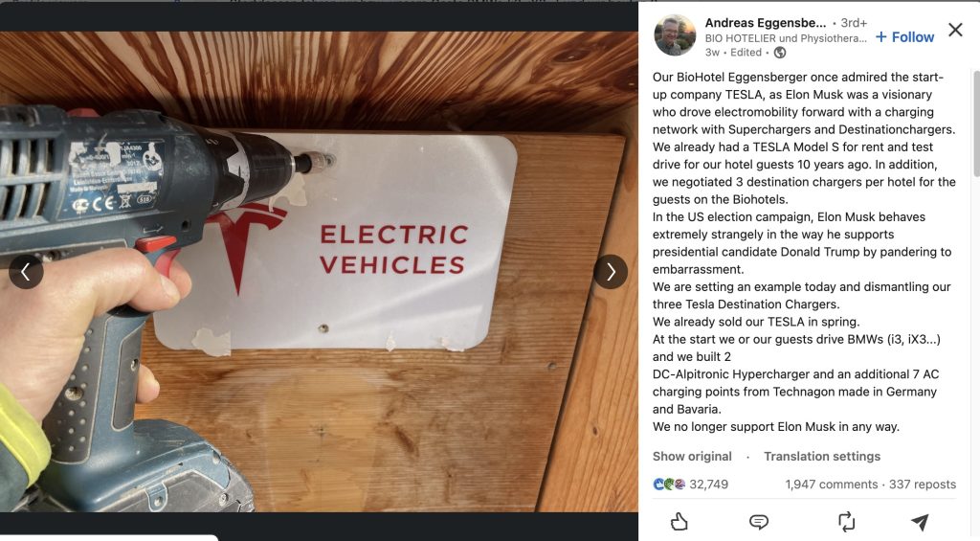Open Translation settings
Viewport: 980px width, 541px height.
coord(822,457)
